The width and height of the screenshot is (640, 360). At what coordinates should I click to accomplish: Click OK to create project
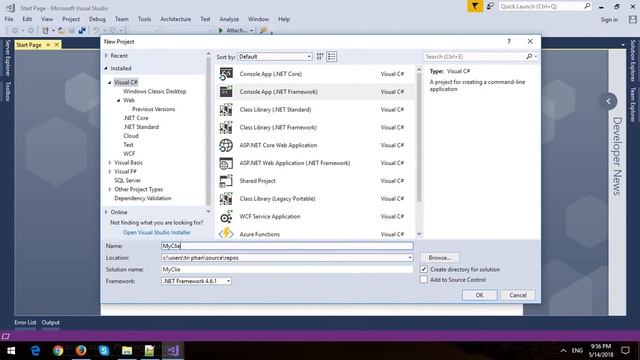480,295
